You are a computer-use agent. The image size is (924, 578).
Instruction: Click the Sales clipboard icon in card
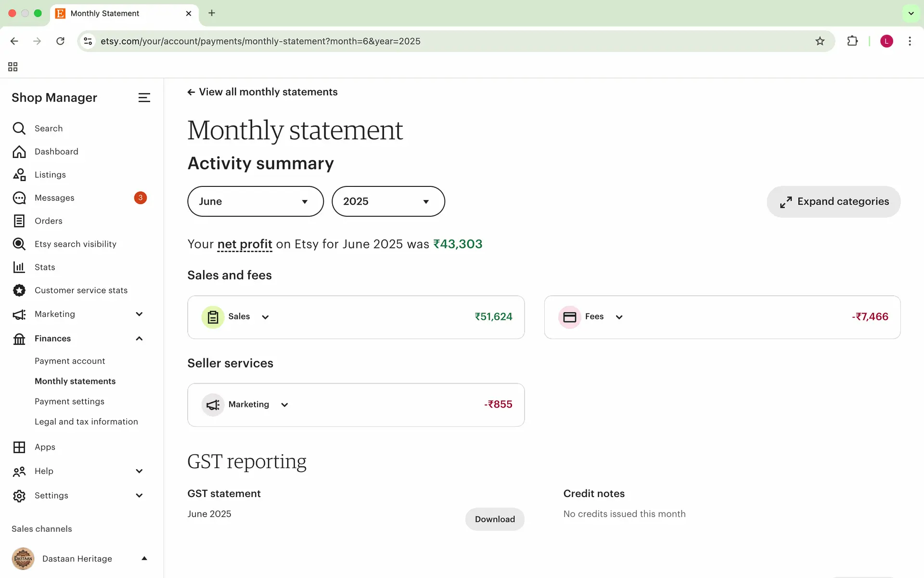tap(213, 317)
